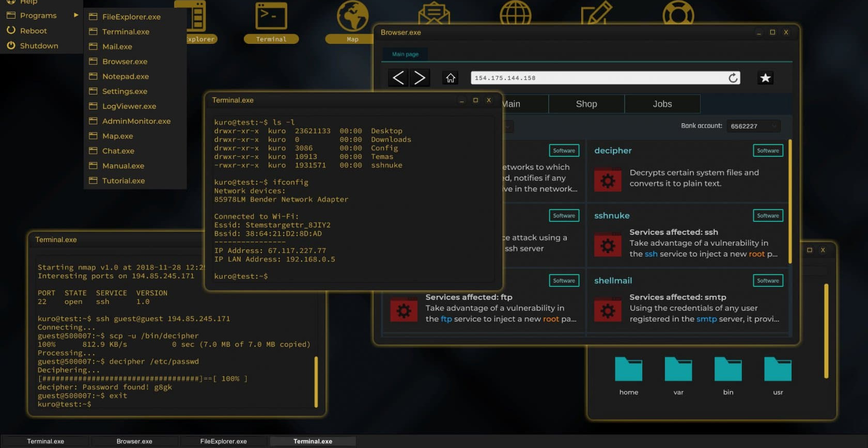Bookmark the page with the star icon
The height and width of the screenshot is (448, 868).
coord(765,78)
